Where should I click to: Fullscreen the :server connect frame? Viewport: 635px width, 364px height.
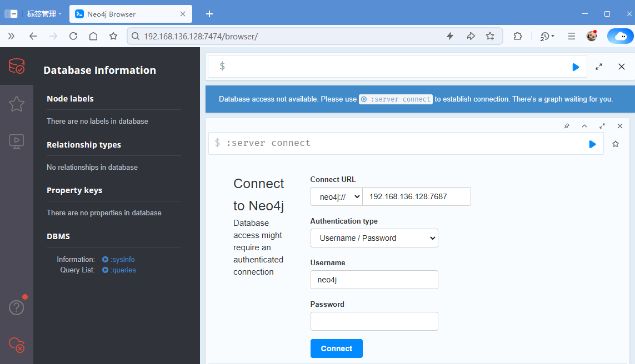click(602, 126)
